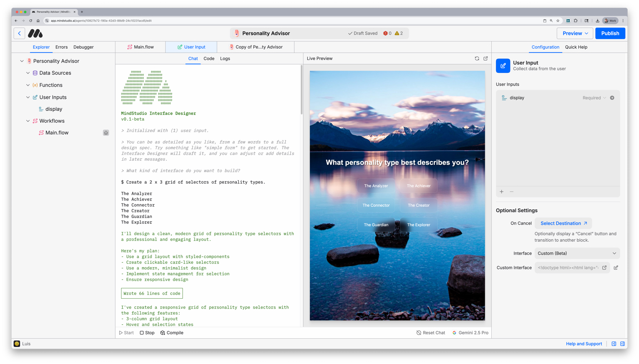Viewport: 639px width, 364px height.
Task: Refresh the Live Preview pane
Action: point(477,59)
